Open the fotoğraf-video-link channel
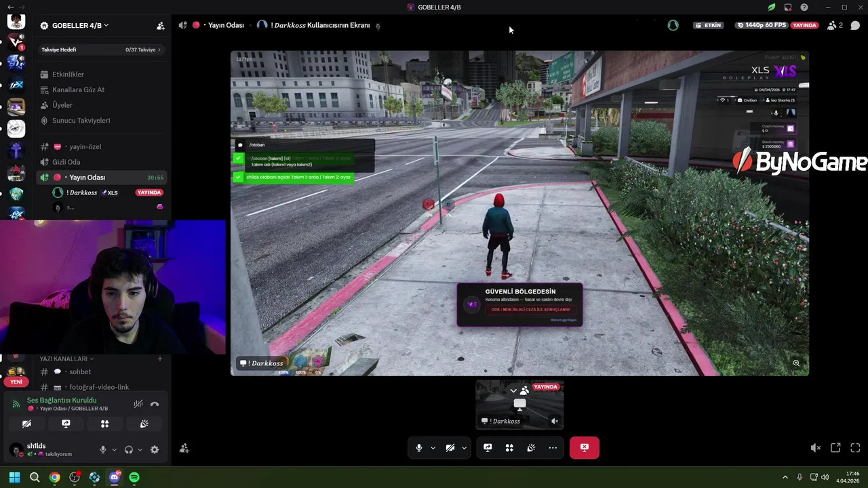This screenshot has width=868, height=488. (x=100, y=387)
